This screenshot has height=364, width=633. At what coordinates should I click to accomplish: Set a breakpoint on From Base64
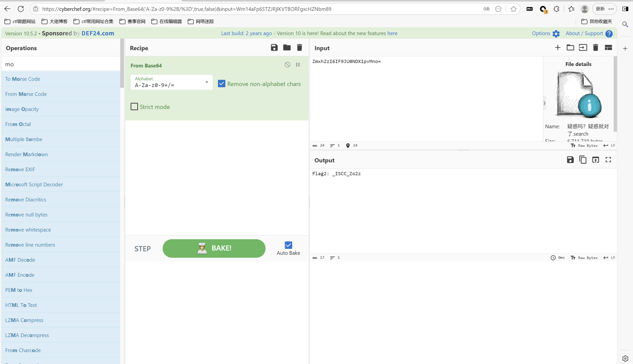tap(298, 65)
